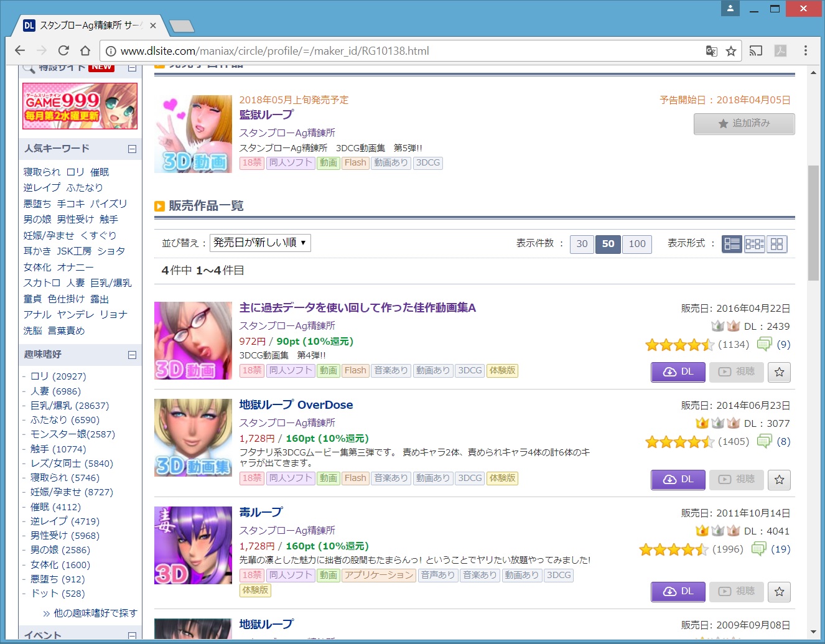Favorite 毒ループ with star icon
Viewport: 825px width, 644px height.
tap(779, 592)
